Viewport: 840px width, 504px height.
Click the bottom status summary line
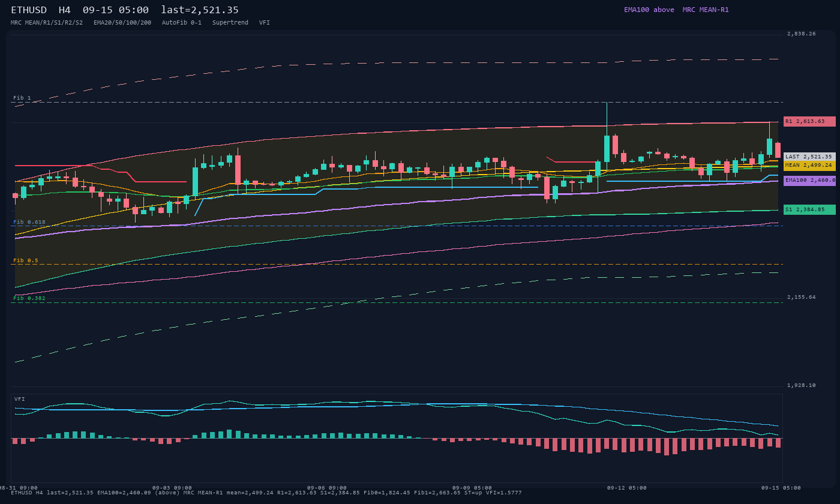pyautogui.click(x=266, y=493)
